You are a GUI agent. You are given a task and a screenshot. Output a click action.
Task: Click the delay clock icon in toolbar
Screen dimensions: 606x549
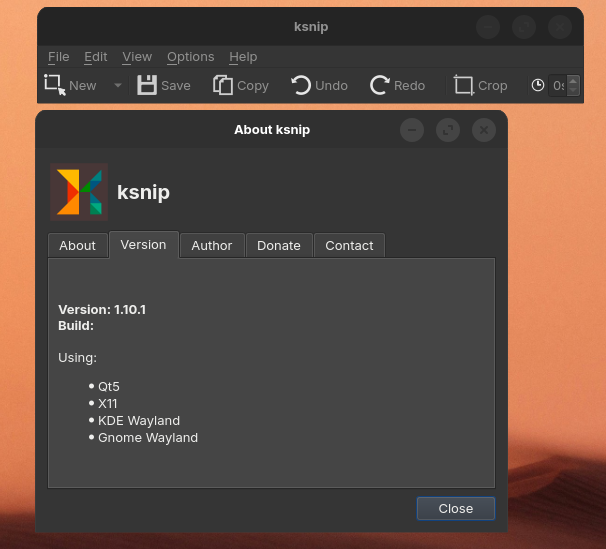[538, 85]
